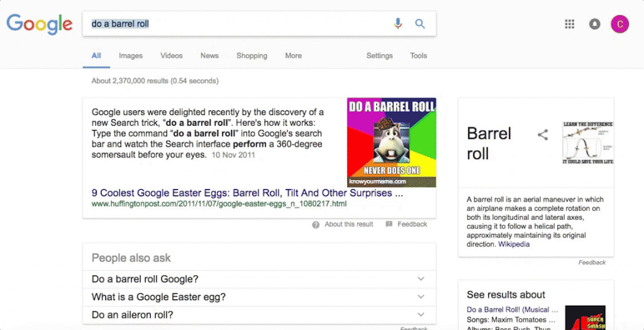Open the account avatar labeled C
Viewport: 644px width, 330px height.
[x=620, y=24]
